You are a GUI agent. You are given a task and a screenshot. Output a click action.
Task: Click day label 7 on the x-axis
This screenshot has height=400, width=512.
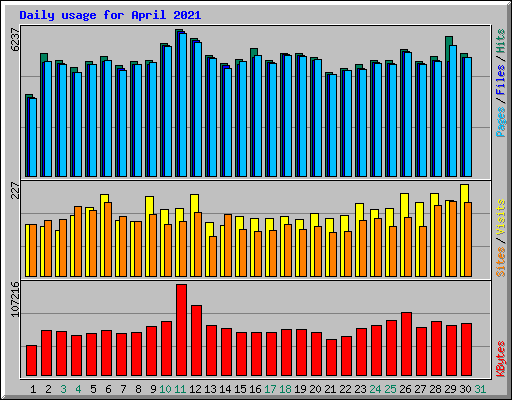(123, 389)
